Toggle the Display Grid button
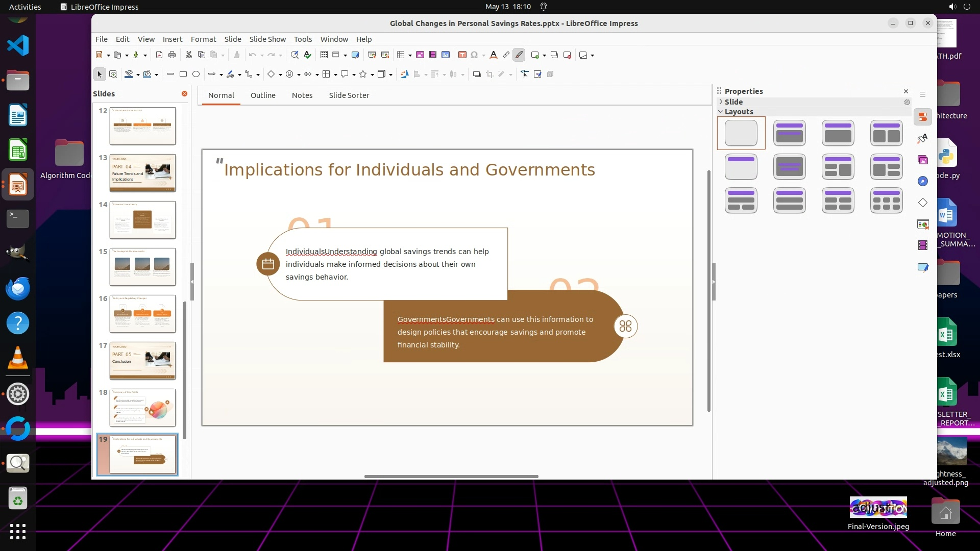Screen dimensions: 980x551 324,55
